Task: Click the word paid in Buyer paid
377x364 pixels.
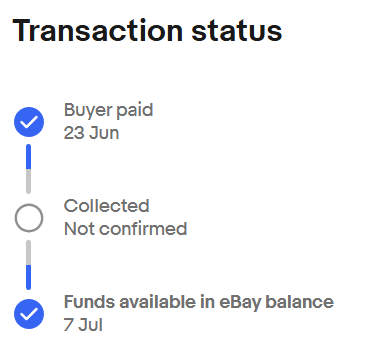Action: pos(135,111)
